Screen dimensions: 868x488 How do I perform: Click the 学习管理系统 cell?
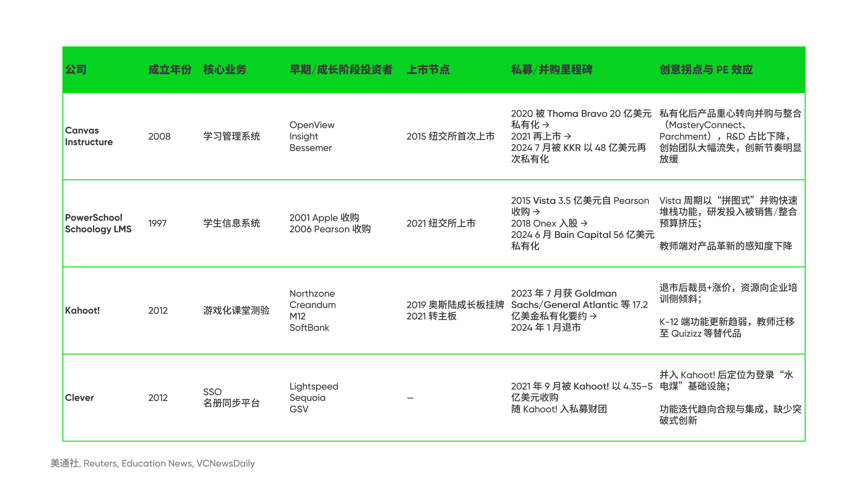pos(231,136)
